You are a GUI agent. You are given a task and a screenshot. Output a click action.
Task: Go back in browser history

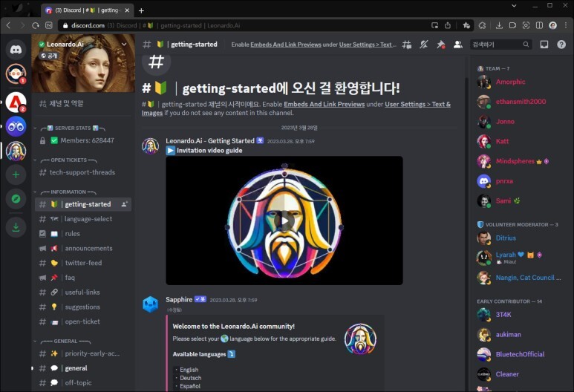tap(8, 25)
